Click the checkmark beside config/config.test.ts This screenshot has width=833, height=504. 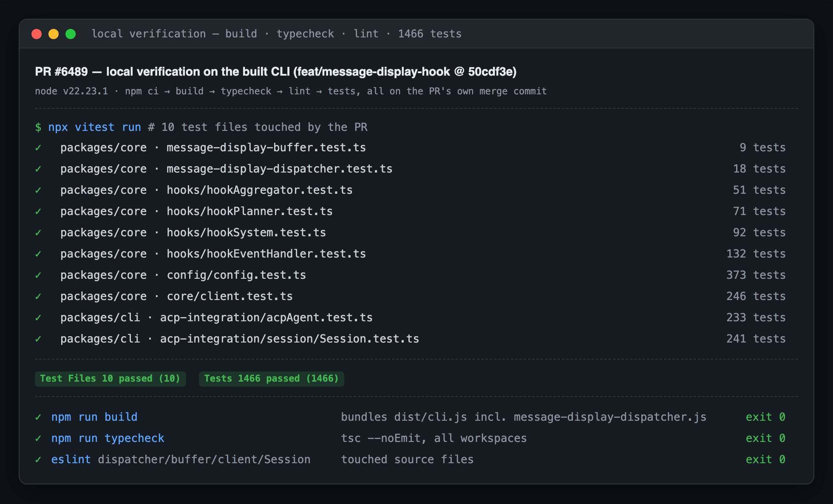tap(38, 275)
